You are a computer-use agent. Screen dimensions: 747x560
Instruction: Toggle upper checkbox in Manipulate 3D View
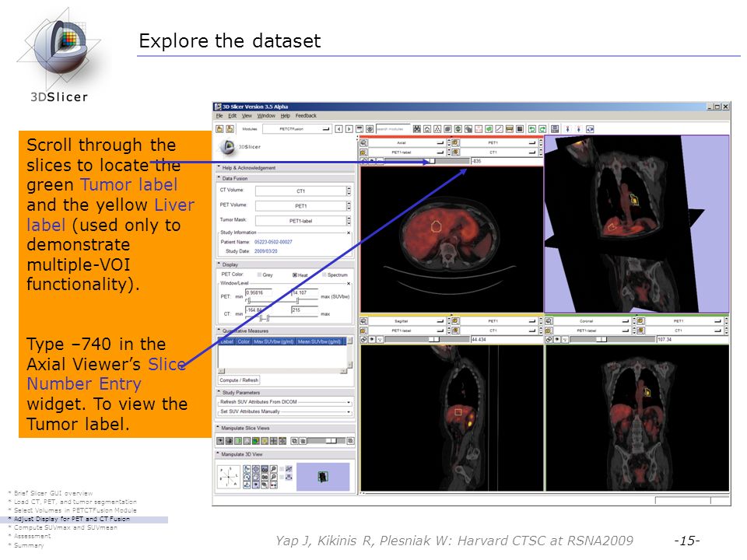pos(282,469)
